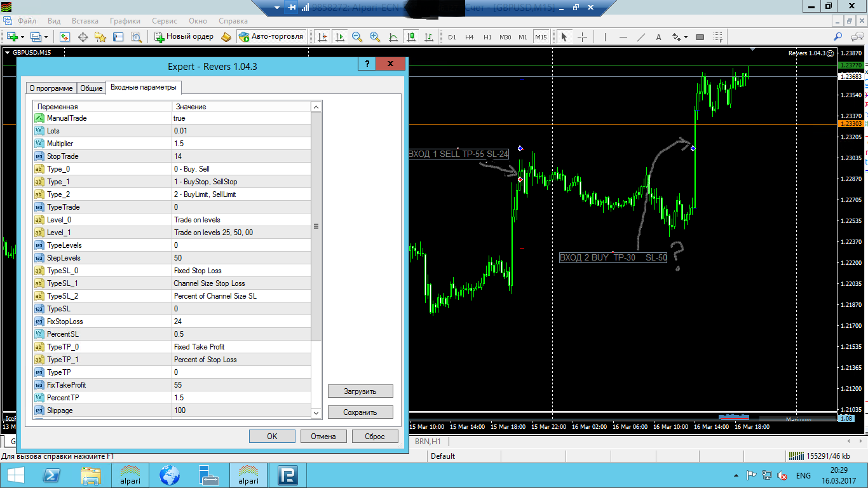Image resolution: width=868 pixels, height=488 pixels.
Task: Select the Входные параметры tab
Action: click(144, 87)
